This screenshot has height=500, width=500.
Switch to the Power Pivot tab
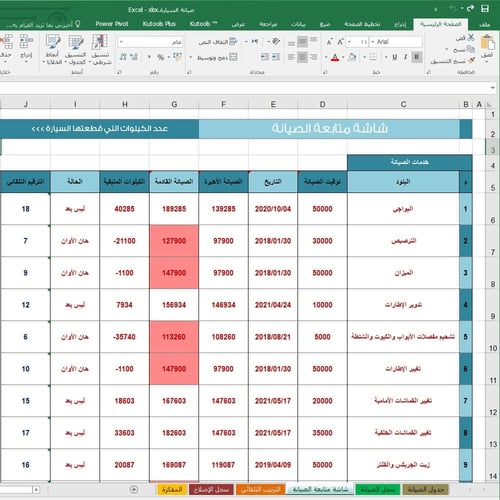click(x=112, y=24)
